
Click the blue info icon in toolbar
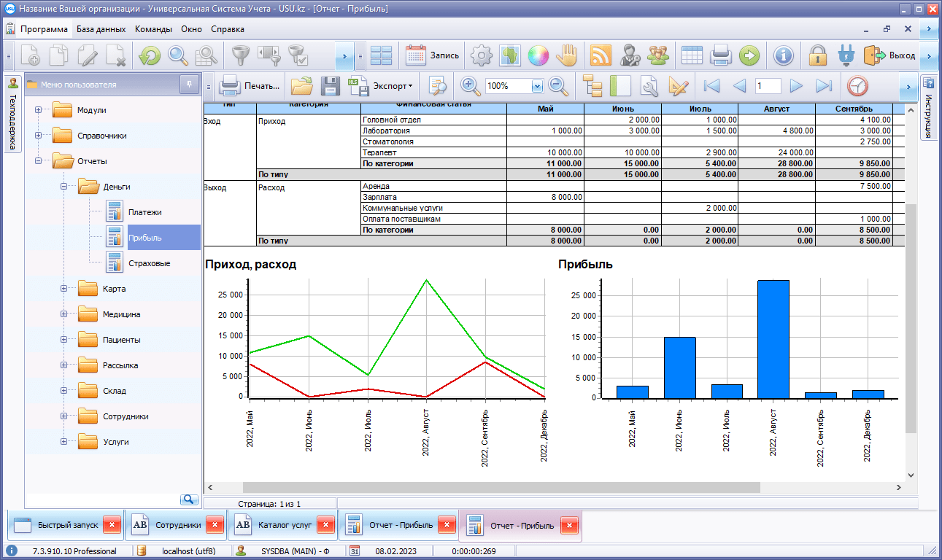coord(783,55)
